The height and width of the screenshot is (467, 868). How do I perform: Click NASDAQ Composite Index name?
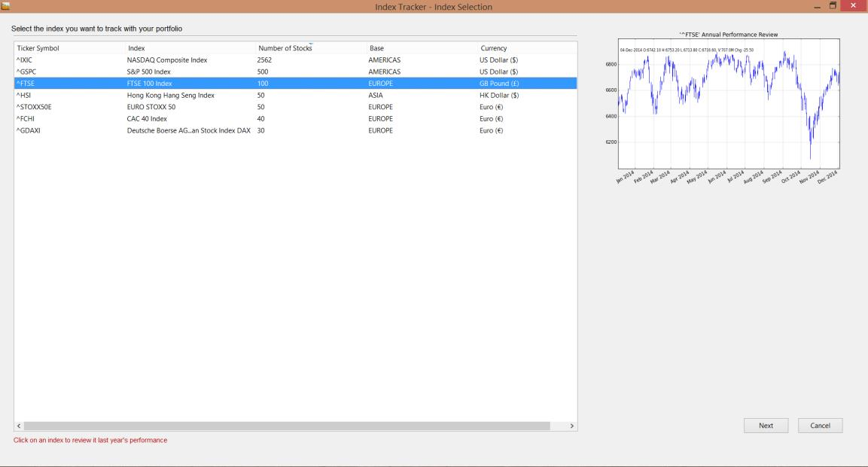(x=166, y=60)
